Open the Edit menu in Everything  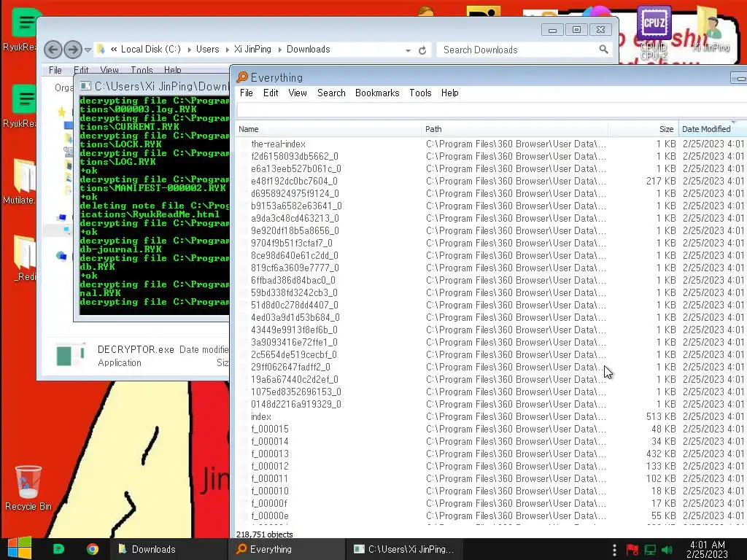[x=271, y=93]
